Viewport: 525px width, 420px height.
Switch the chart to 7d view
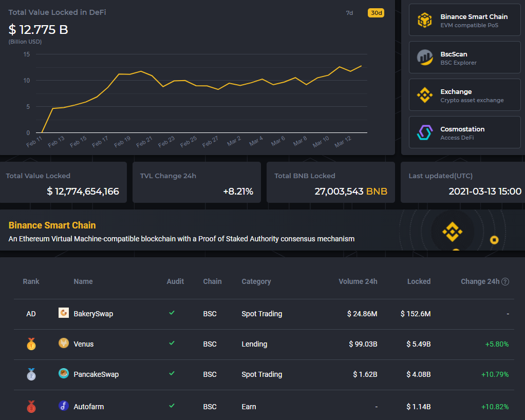[x=349, y=13]
